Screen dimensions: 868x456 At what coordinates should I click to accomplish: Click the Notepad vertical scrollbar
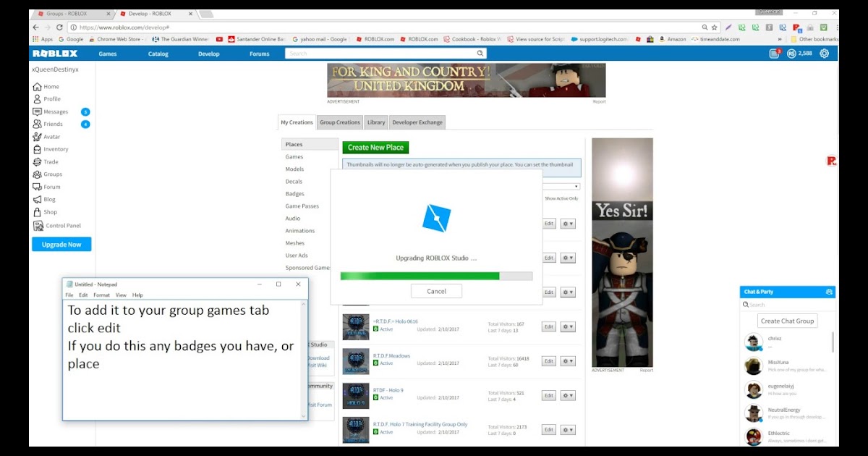(x=304, y=360)
